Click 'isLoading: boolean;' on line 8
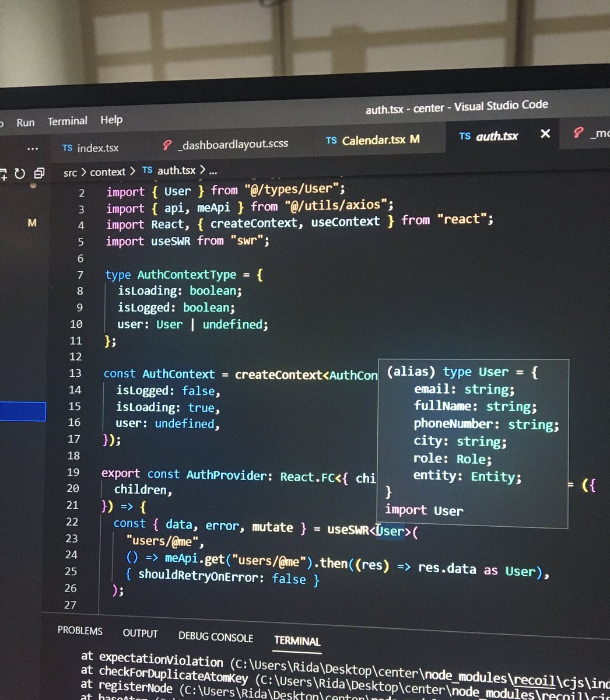The width and height of the screenshot is (610, 700). (x=180, y=290)
